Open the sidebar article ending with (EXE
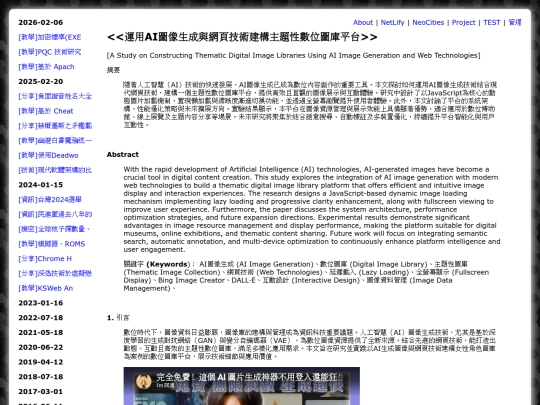The height and width of the screenshot is (405, 540). click(x=50, y=37)
